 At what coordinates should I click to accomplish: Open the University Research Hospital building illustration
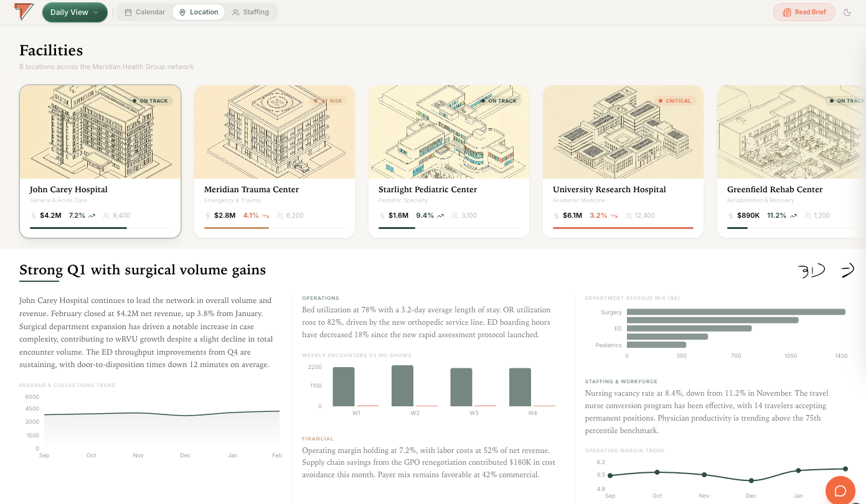pos(623,132)
